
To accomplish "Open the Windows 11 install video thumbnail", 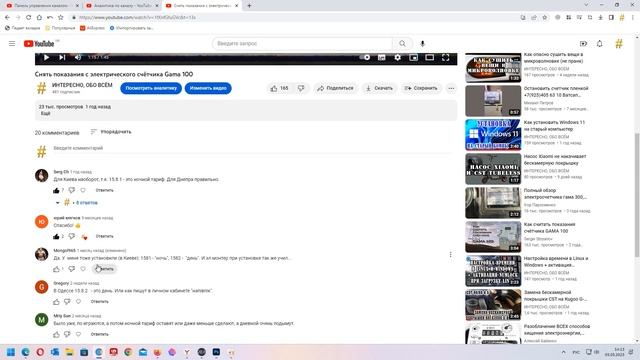I will coord(493,135).
